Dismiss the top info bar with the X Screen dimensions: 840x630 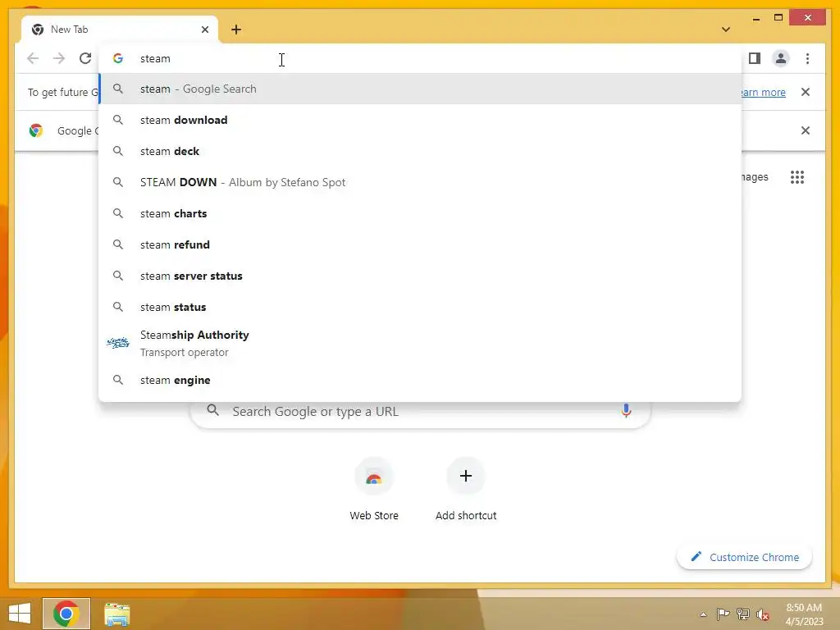pyautogui.click(x=806, y=92)
